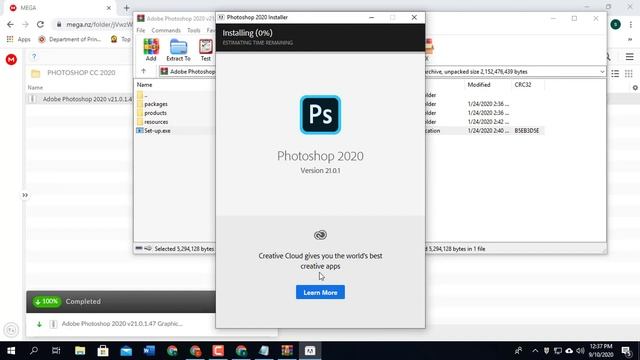Click the 100% download badge
This screenshot has width=640, height=360.
click(47, 302)
